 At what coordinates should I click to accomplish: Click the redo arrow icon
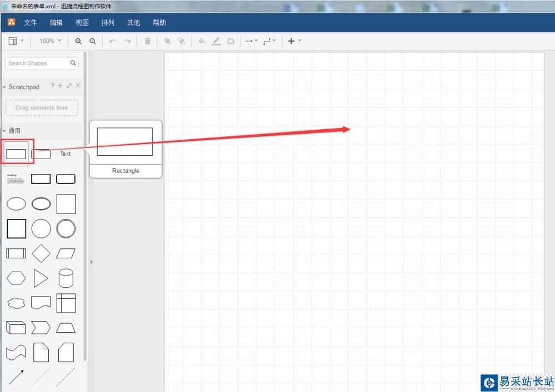click(128, 42)
